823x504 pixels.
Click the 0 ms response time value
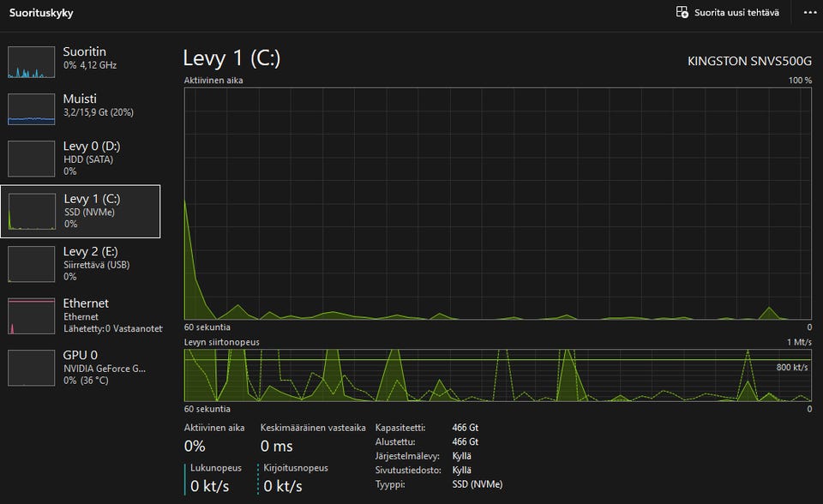277,446
